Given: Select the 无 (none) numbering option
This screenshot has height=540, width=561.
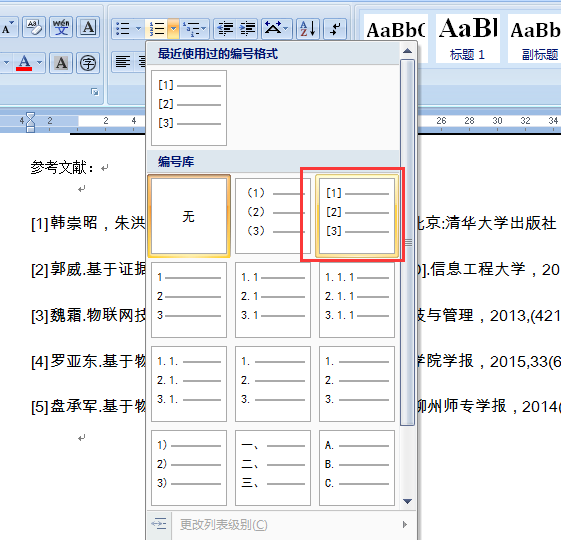Looking at the screenshot, I should (189, 216).
